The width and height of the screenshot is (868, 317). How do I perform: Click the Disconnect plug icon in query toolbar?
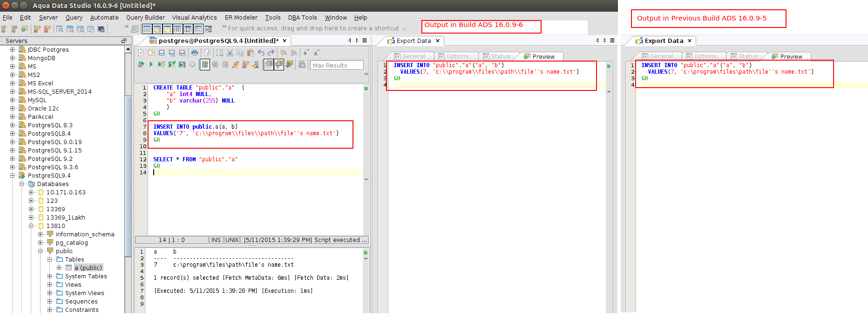pyautogui.click(x=245, y=64)
